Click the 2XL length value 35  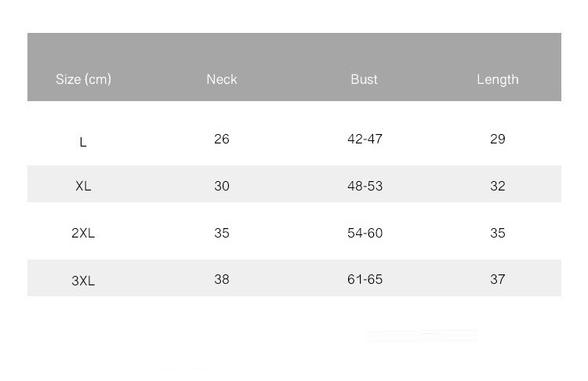tap(498, 233)
